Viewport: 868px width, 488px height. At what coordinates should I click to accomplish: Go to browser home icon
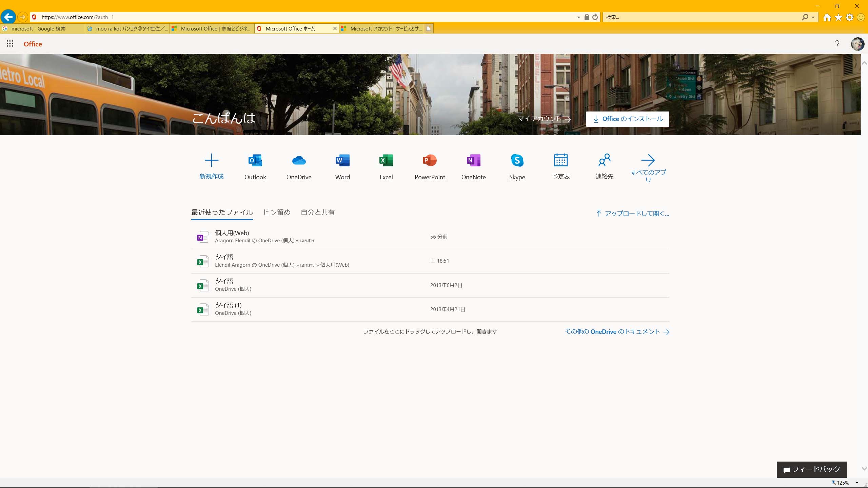827,17
